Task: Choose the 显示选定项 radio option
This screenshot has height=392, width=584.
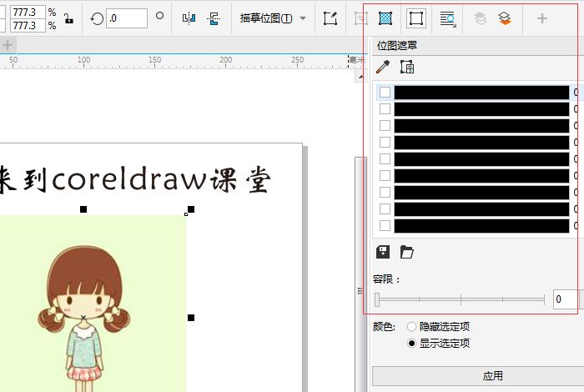Action: [411, 343]
